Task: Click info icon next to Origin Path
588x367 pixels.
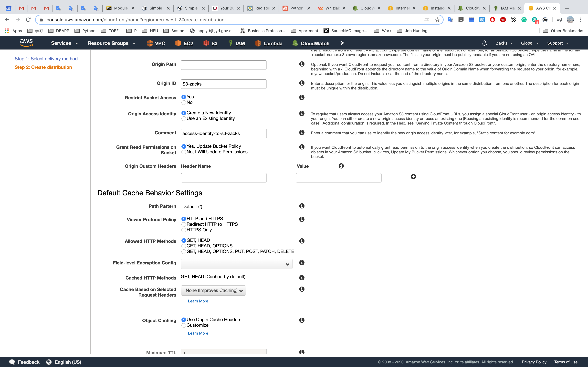Action: point(302,64)
